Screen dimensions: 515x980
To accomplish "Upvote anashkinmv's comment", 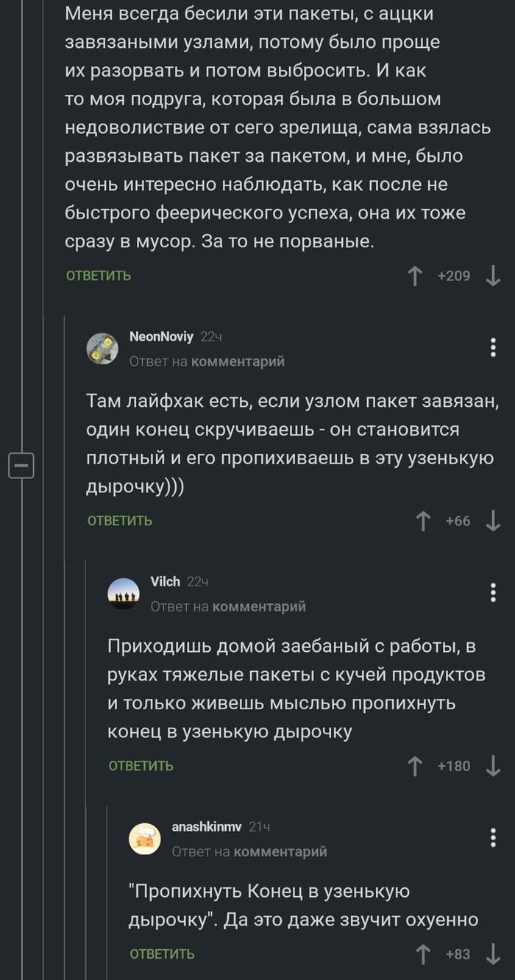I will pyautogui.click(x=423, y=954).
